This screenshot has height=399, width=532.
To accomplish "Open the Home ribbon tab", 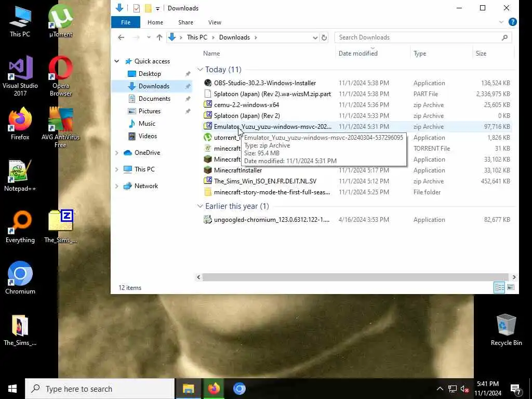I will click(155, 22).
